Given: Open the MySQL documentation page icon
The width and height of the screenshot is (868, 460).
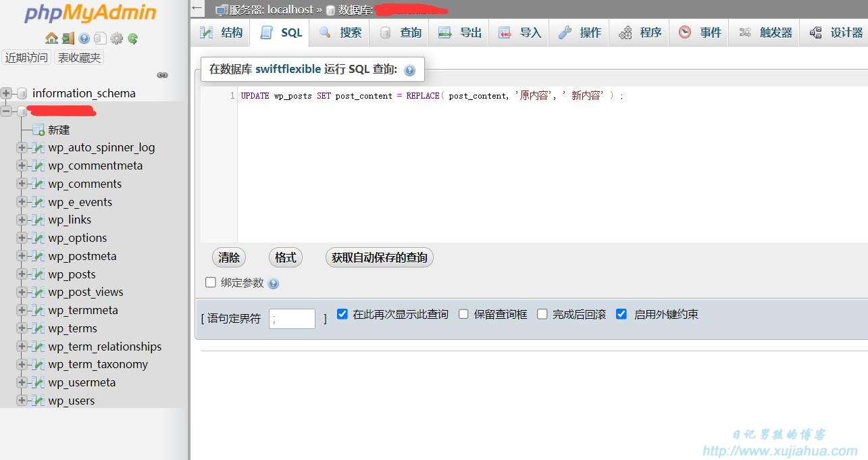Looking at the screenshot, I should click(x=100, y=39).
